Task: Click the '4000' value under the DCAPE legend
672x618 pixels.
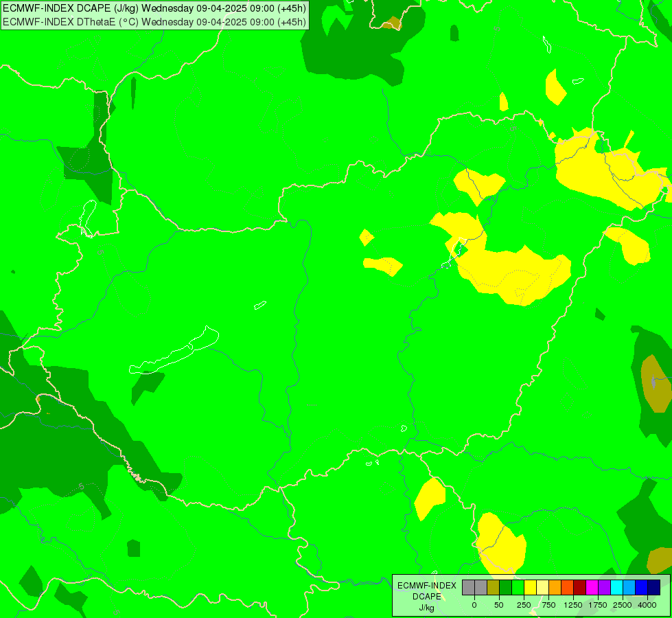Action: pos(647,605)
